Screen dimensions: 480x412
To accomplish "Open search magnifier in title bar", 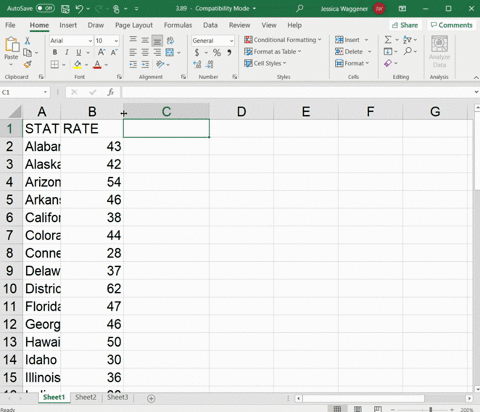I will click(300, 8).
